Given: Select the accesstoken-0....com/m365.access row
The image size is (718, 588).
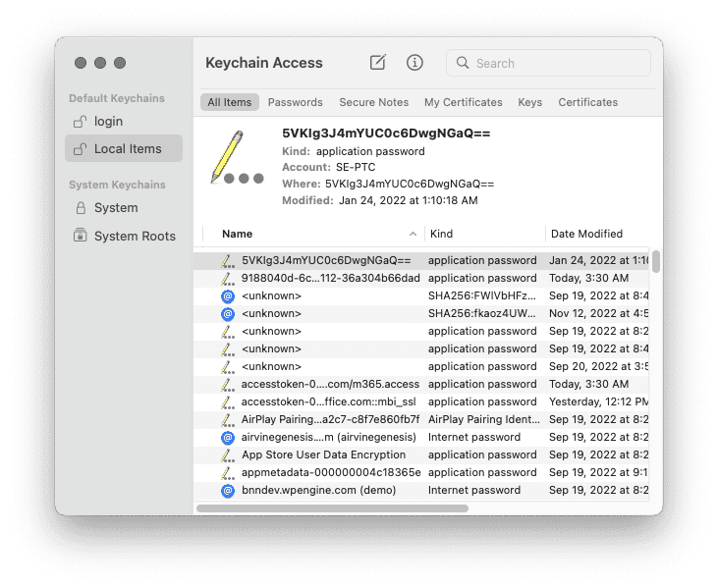Looking at the screenshot, I should [420, 385].
